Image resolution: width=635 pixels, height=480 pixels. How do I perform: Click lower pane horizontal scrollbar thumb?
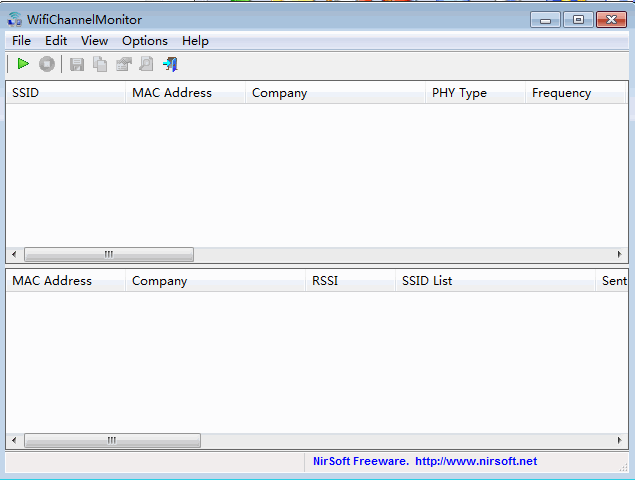(x=112, y=440)
